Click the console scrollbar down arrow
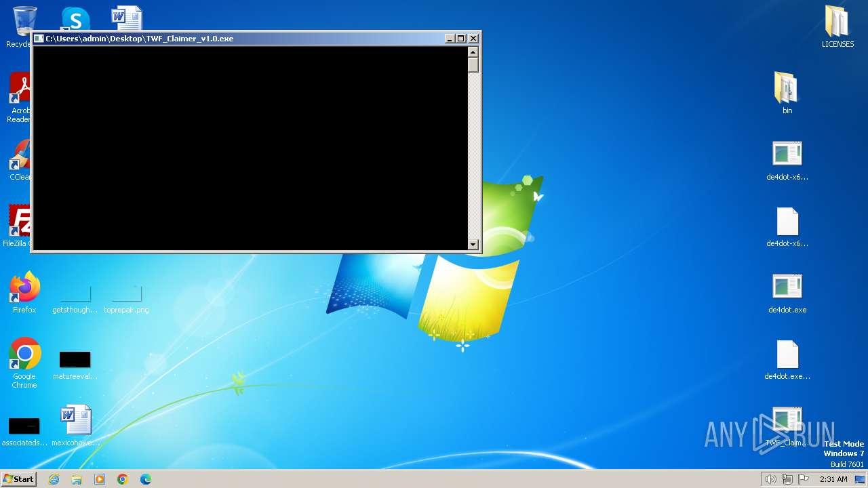 click(x=473, y=244)
